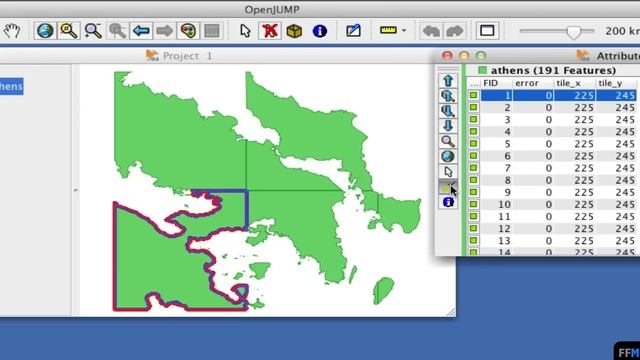Open the Editing Toolbox icon
The width and height of the screenshot is (640, 360).
[x=353, y=31]
